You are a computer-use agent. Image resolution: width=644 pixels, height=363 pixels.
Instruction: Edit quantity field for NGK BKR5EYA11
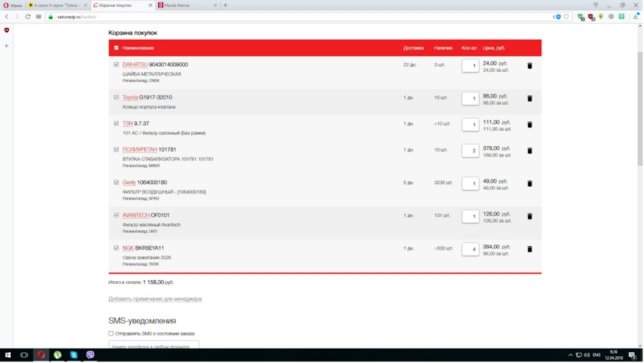pyautogui.click(x=470, y=249)
